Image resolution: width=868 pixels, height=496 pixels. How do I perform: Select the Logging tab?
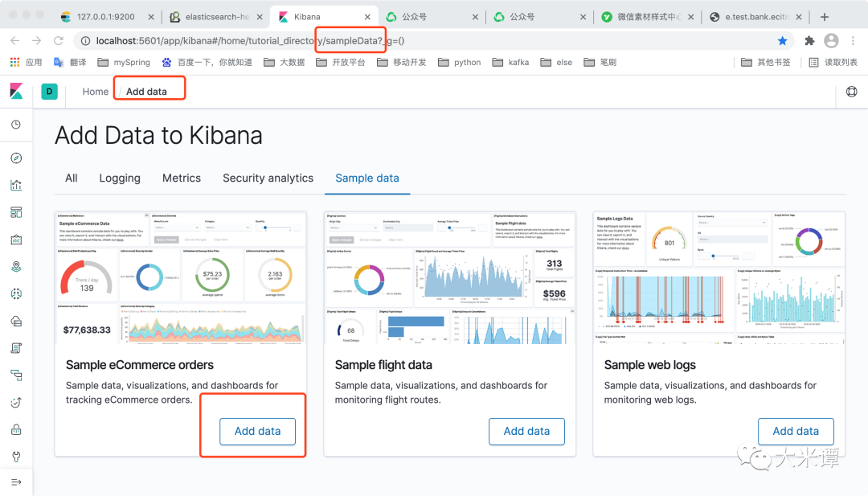click(120, 178)
